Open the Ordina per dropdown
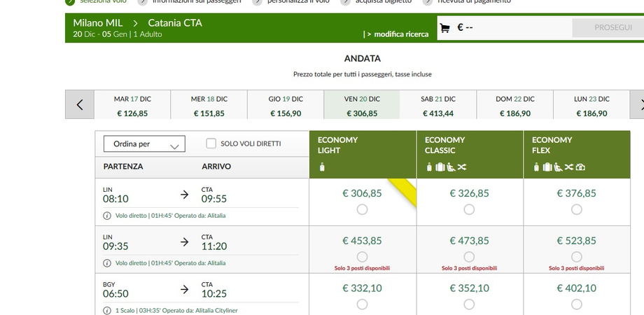 tap(144, 144)
